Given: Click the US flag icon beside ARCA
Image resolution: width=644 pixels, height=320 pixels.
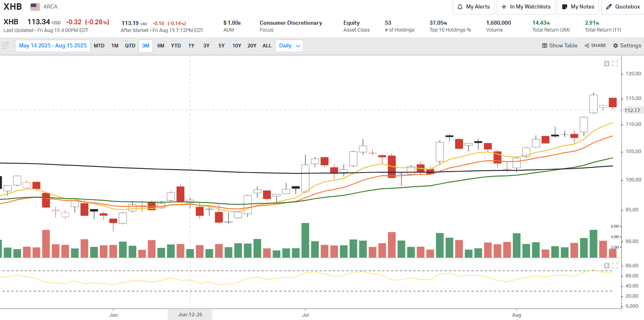Looking at the screenshot, I should click(35, 7).
